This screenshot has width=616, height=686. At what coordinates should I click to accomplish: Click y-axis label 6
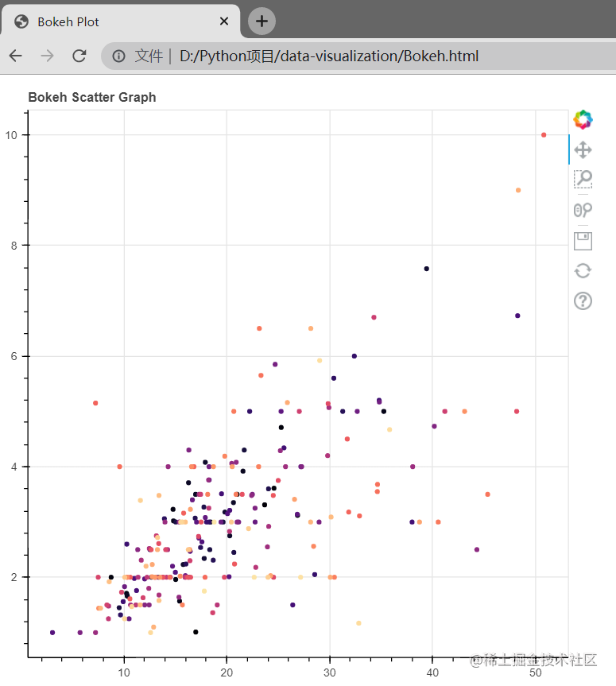14,357
